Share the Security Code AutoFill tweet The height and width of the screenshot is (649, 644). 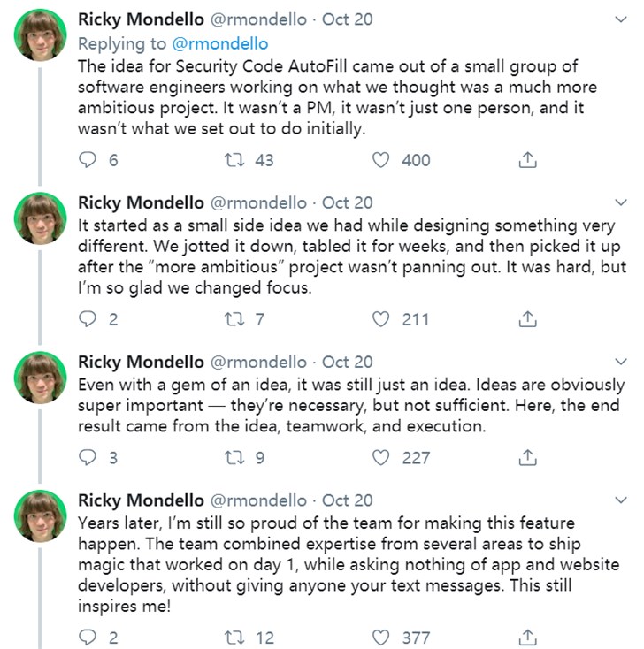527,160
